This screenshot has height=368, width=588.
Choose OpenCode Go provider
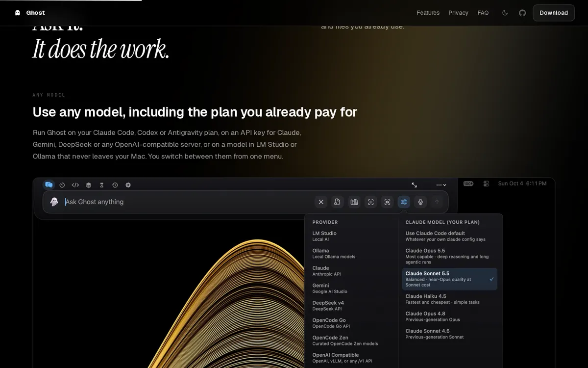pos(351,323)
